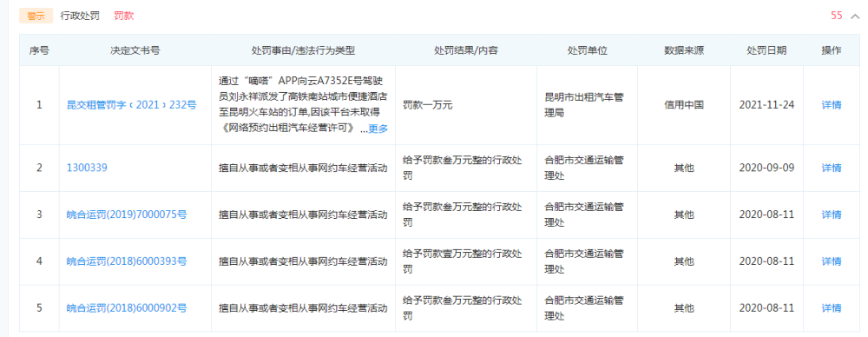Open document 皖合运罚(2019)7000075号
Image resolution: width=868 pixels, height=337 pixels.
click(127, 214)
